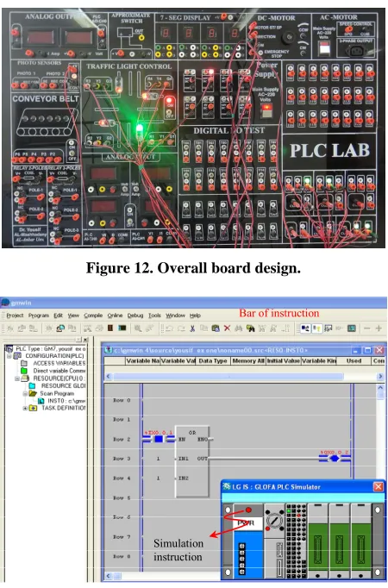The width and height of the screenshot is (388, 588).
Task: Click the Memory Allocation column header
Action: click(247, 360)
